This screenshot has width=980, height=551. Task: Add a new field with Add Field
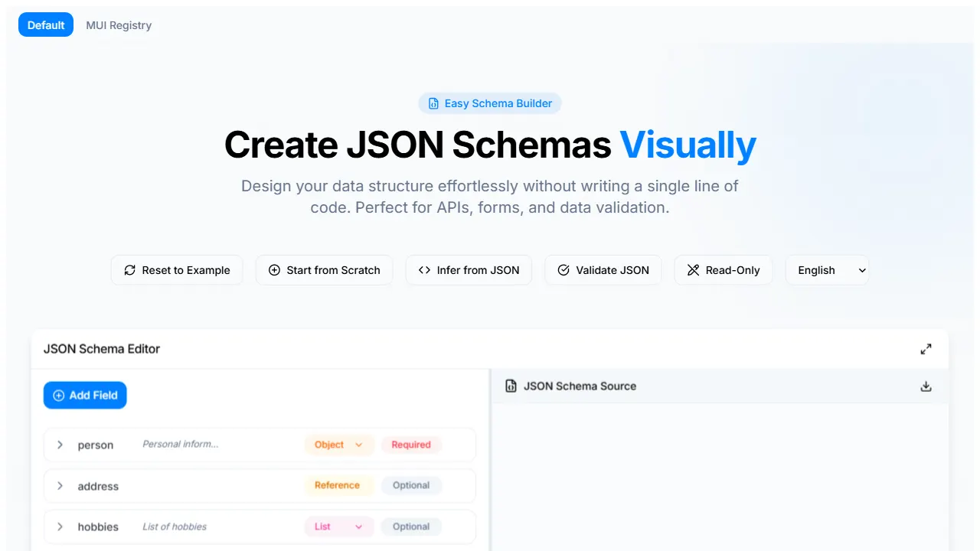[x=85, y=395]
